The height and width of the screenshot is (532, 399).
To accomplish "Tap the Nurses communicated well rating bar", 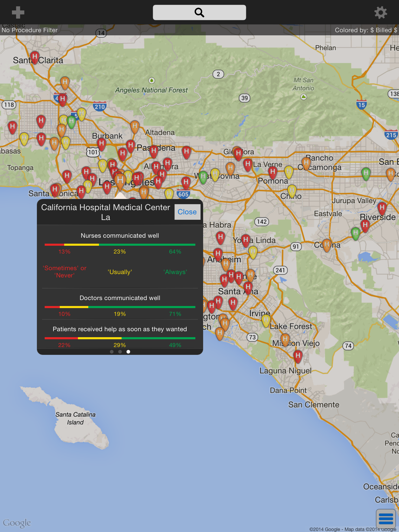I will (x=120, y=245).
